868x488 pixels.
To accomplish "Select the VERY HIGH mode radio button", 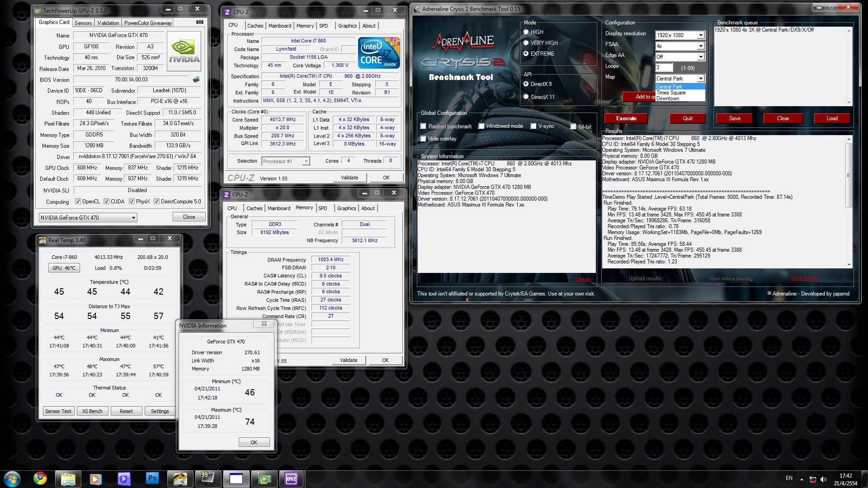I will tap(526, 43).
